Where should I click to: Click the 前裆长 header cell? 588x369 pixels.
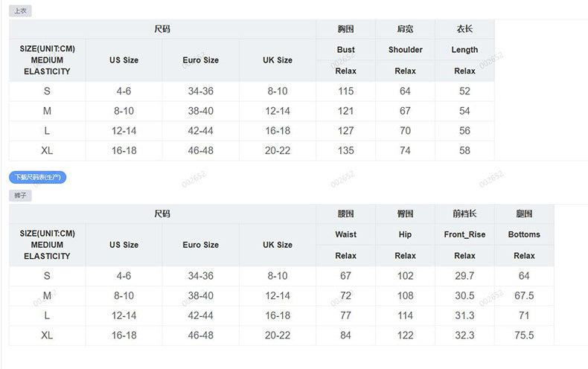point(464,214)
